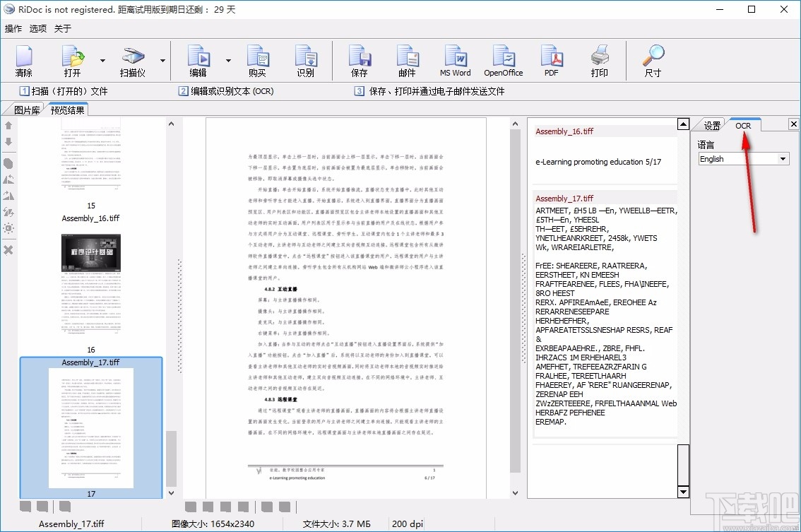801x532 pixels.
Task: Rotate the image counterclockwise
Action: coord(8,179)
